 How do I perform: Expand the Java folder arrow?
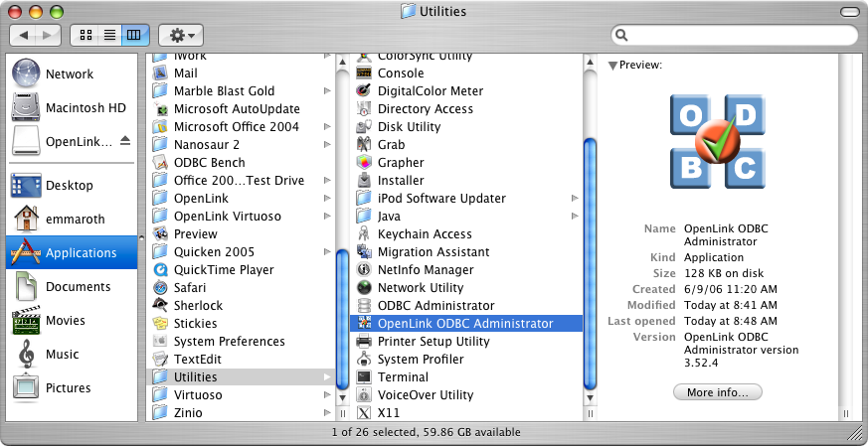575,217
